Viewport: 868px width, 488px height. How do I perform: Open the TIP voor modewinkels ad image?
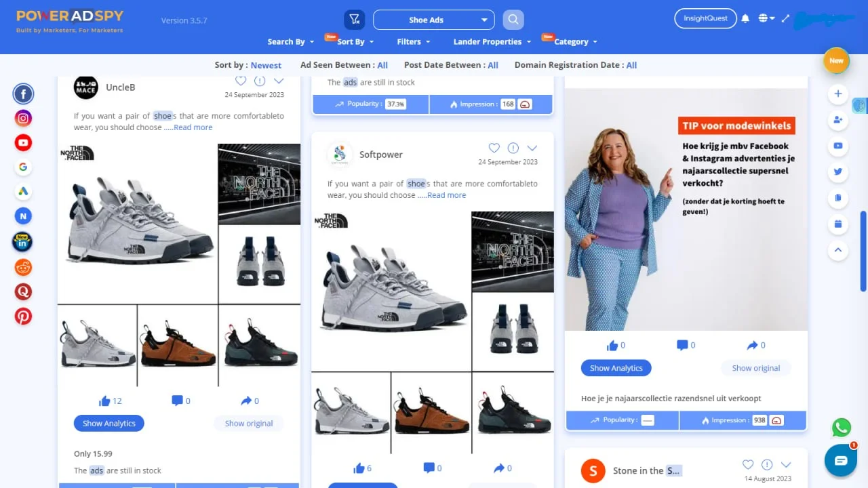pos(686,209)
